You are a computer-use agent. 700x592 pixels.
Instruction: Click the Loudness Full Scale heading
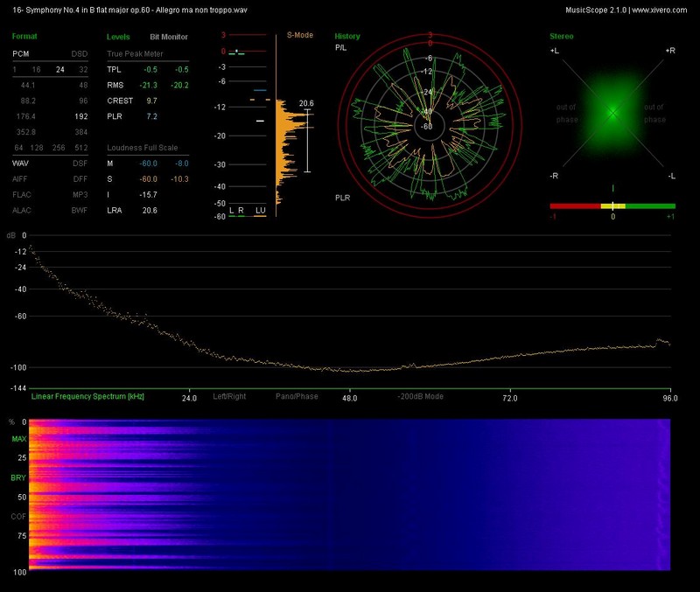pos(143,148)
